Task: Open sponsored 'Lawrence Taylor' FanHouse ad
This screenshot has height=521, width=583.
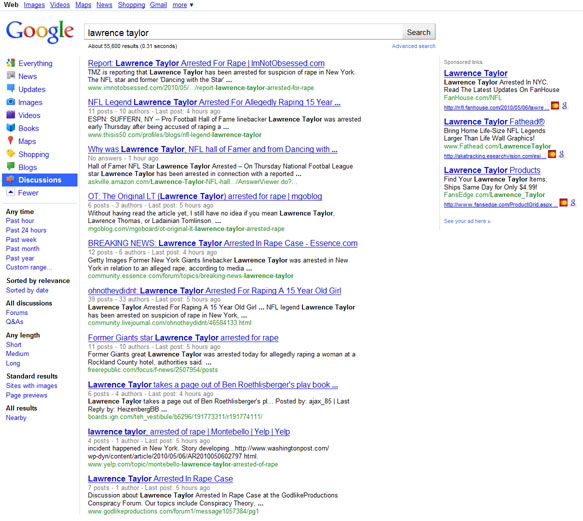Action: pos(476,73)
